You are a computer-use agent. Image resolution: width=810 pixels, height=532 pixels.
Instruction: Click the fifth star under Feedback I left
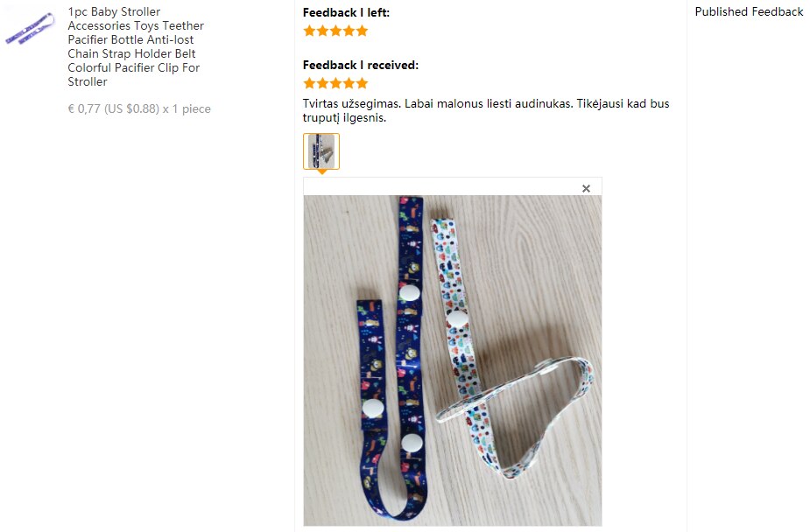[363, 31]
